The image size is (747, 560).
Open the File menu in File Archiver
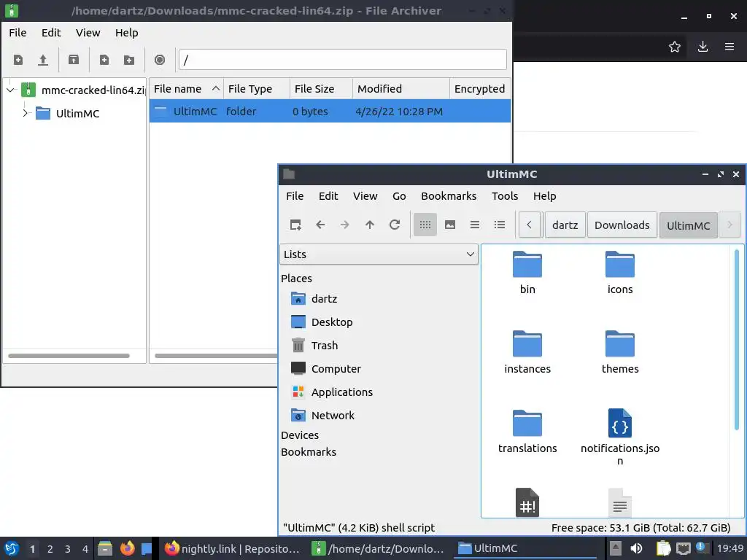click(18, 33)
